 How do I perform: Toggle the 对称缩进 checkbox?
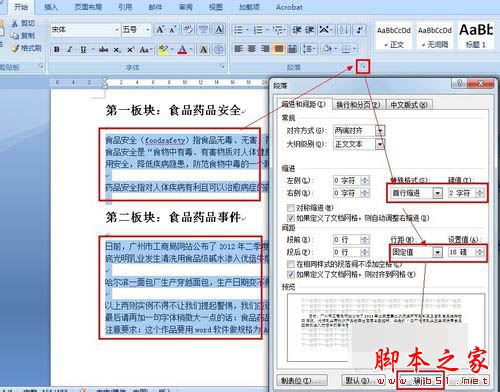click(291, 208)
